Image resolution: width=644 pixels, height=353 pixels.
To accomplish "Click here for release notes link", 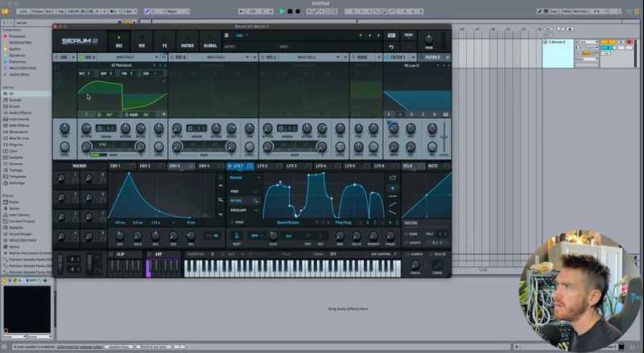I will coord(80,347).
